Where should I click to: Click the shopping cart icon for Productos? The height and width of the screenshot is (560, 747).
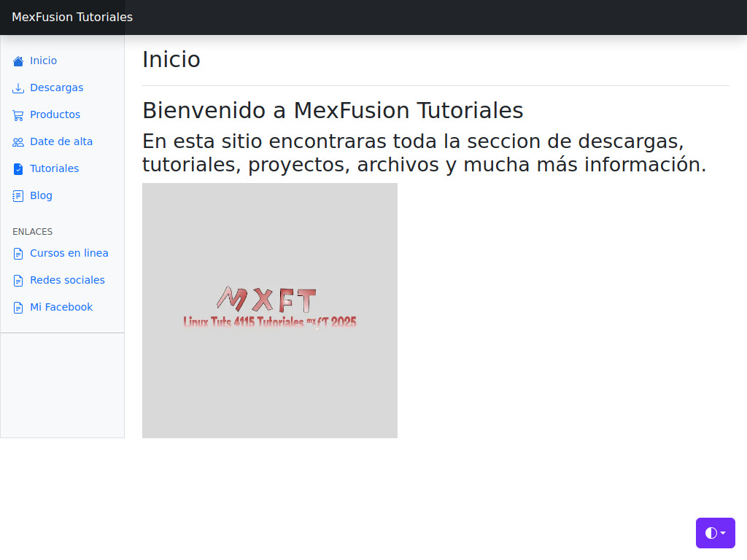(17, 114)
